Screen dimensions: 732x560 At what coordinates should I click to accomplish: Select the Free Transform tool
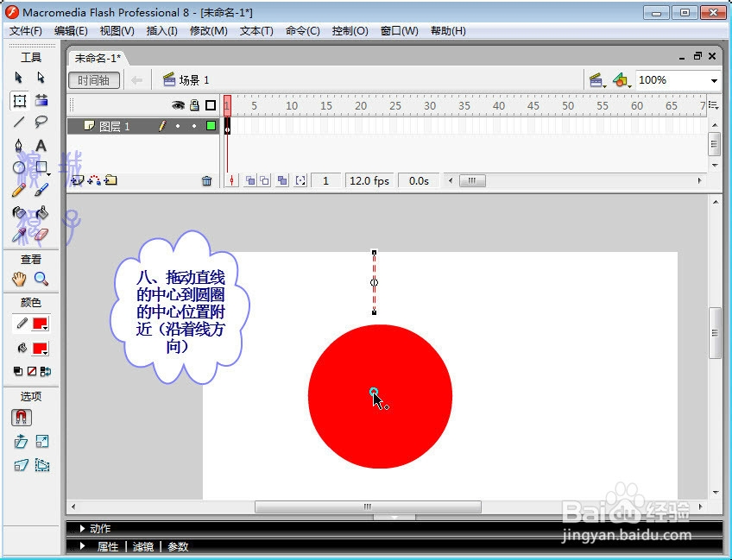19,101
